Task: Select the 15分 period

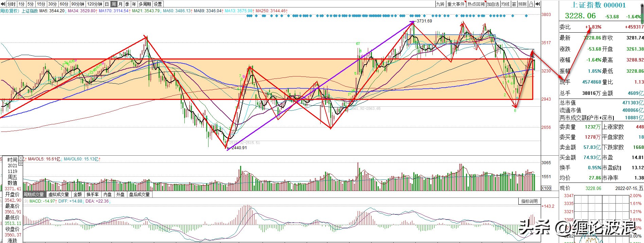Action: click(41, 4)
